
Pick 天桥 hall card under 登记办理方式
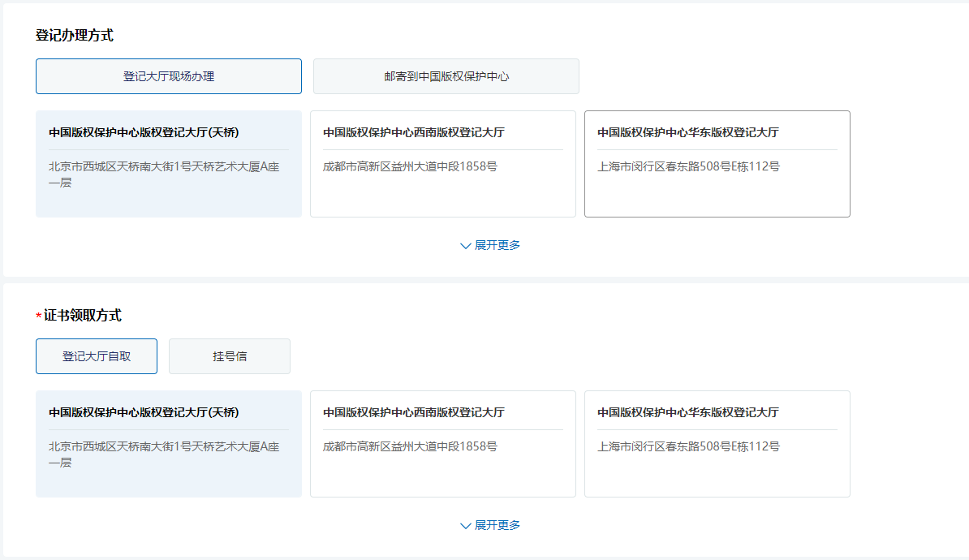coord(169,164)
